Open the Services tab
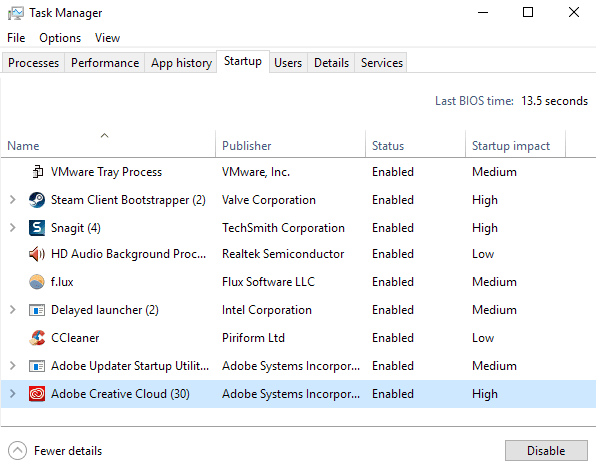596x469 pixels. tap(382, 63)
